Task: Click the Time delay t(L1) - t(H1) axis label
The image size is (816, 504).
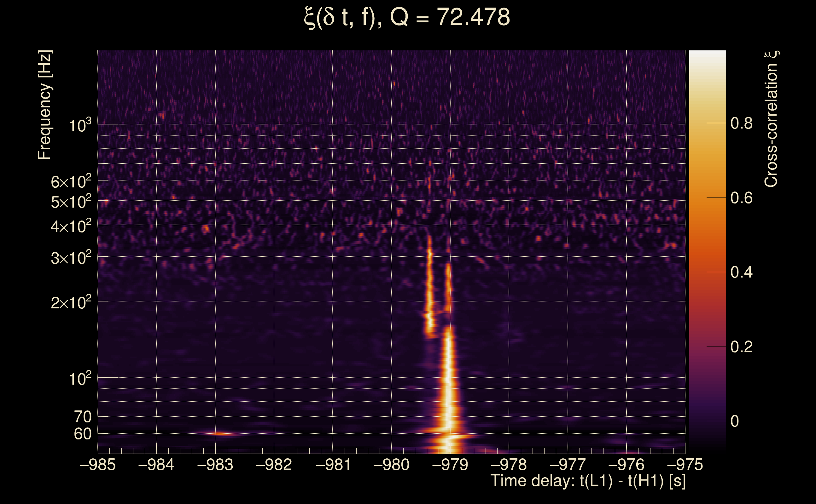Action: [x=588, y=481]
